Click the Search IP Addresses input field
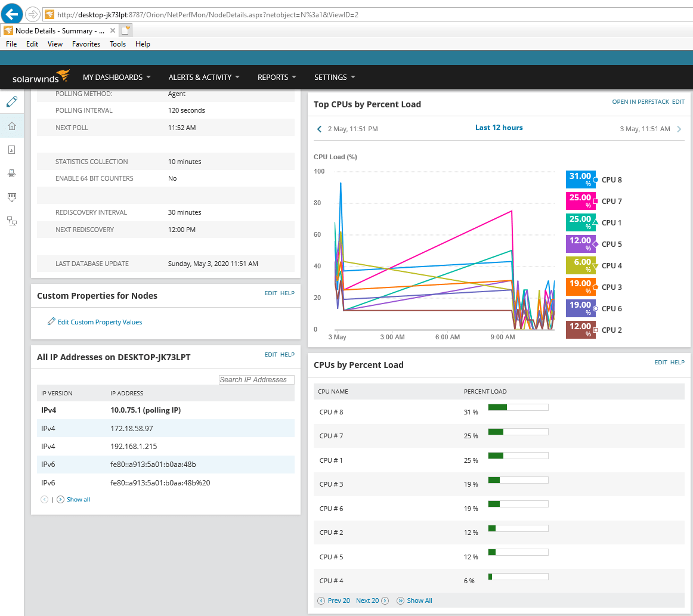 pyautogui.click(x=256, y=379)
